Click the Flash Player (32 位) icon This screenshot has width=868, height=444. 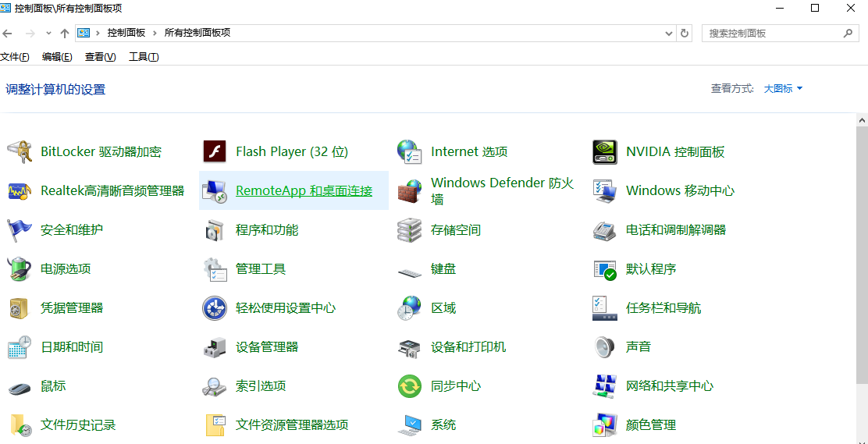point(215,151)
